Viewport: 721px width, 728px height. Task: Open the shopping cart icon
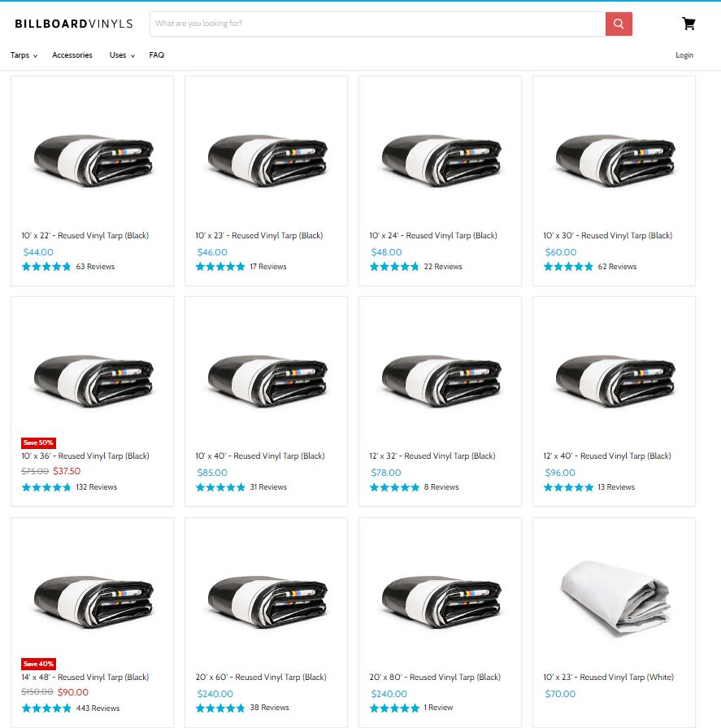click(x=688, y=24)
